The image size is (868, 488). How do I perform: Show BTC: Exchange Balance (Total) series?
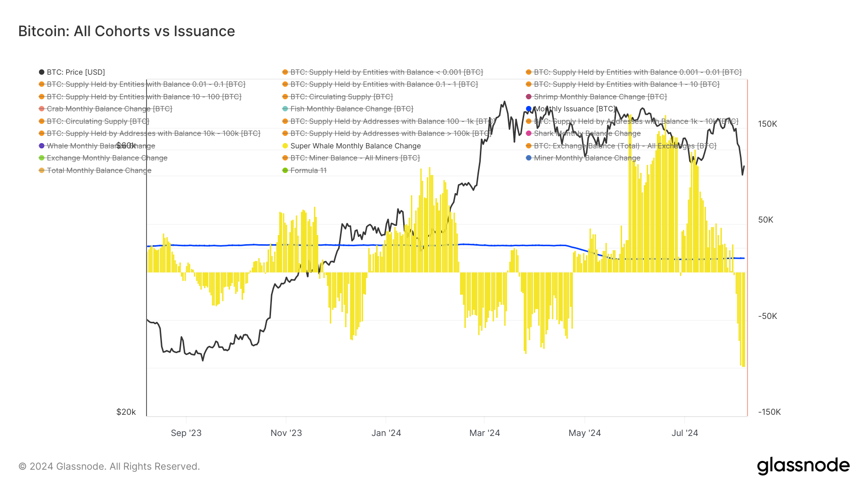(x=621, y=146)
